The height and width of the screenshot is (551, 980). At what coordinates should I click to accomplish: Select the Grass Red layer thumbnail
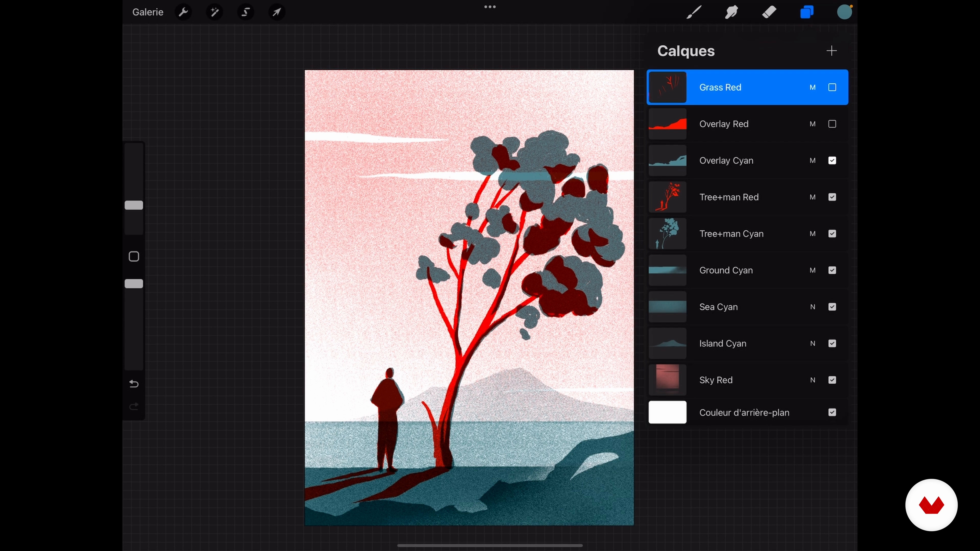point(667,87)
